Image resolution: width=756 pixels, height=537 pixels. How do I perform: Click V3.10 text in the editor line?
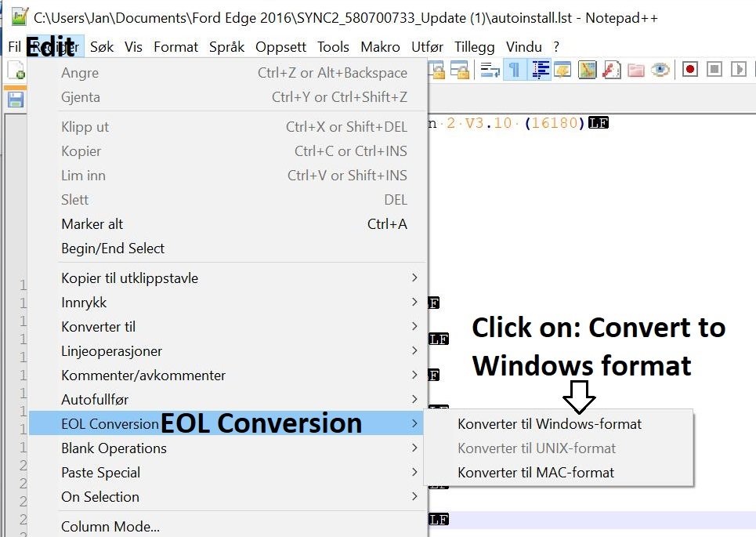[488, 123]
